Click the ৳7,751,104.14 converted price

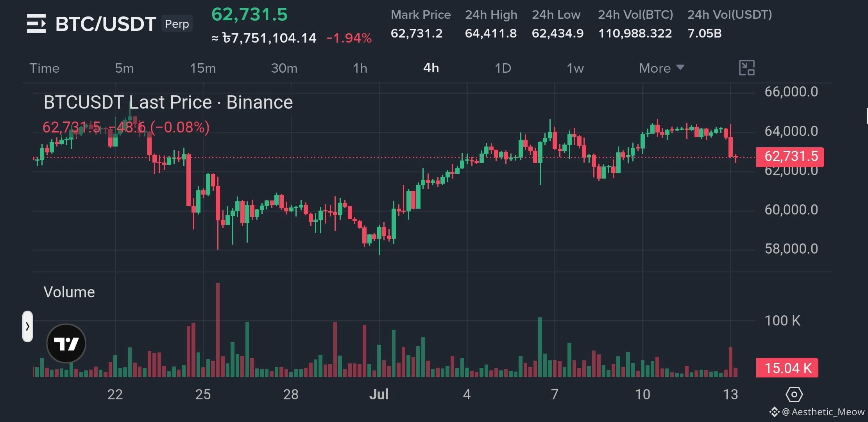pyautogui.click(x=269, y=38)
